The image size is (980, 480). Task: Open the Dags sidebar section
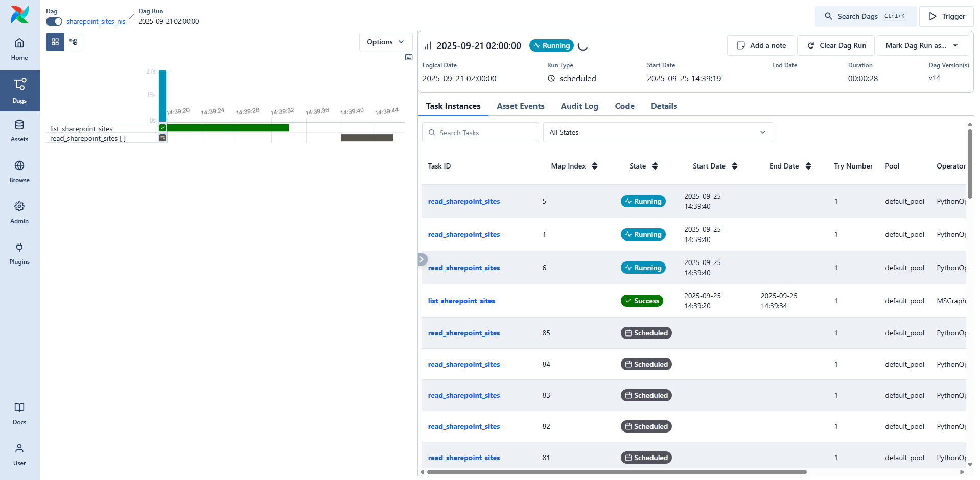click(x=19, y=91)
